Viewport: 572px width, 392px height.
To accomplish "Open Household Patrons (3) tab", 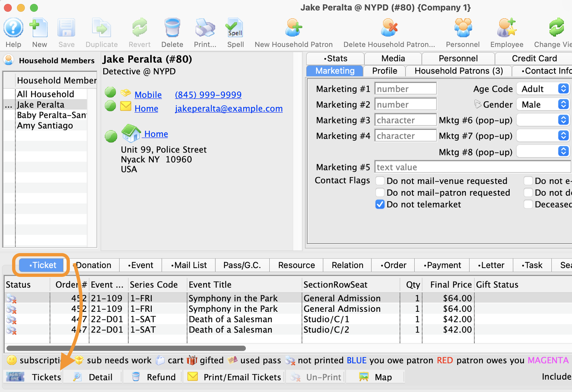I will tap(459, 71).
